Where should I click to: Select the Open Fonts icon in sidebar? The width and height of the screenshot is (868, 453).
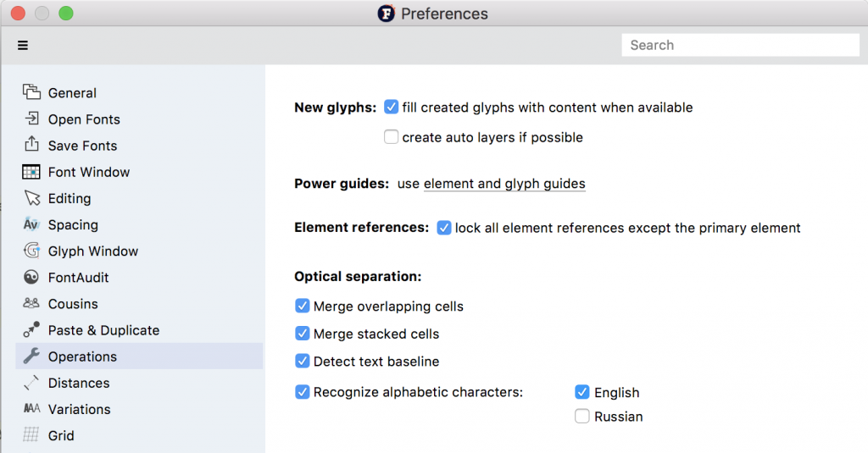pos(32,119)
